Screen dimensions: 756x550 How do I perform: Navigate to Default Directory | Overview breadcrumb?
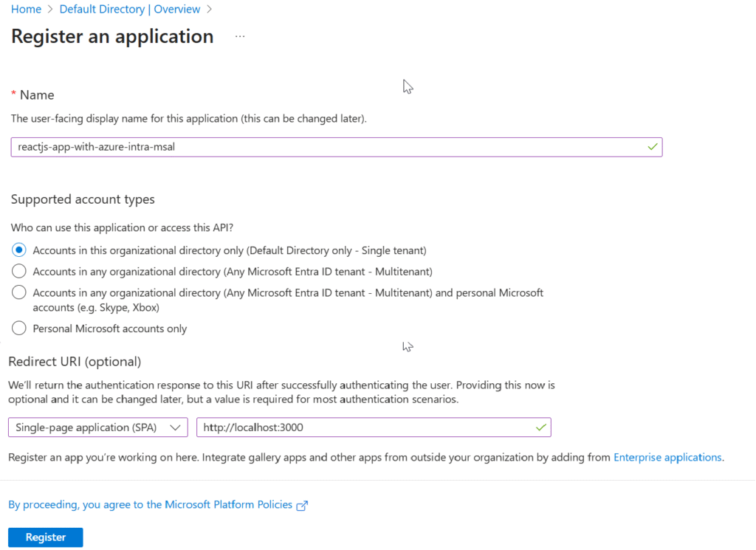tap(130, 10)
